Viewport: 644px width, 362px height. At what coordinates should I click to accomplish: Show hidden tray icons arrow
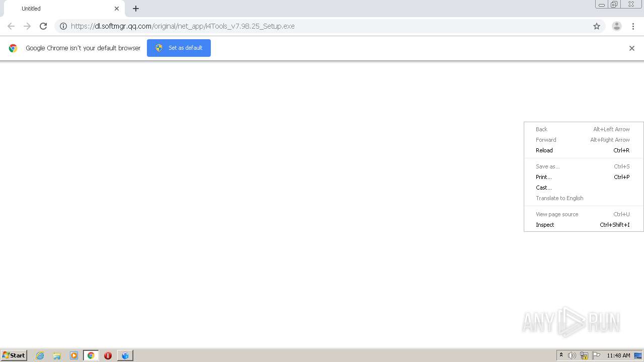point(561,355)
